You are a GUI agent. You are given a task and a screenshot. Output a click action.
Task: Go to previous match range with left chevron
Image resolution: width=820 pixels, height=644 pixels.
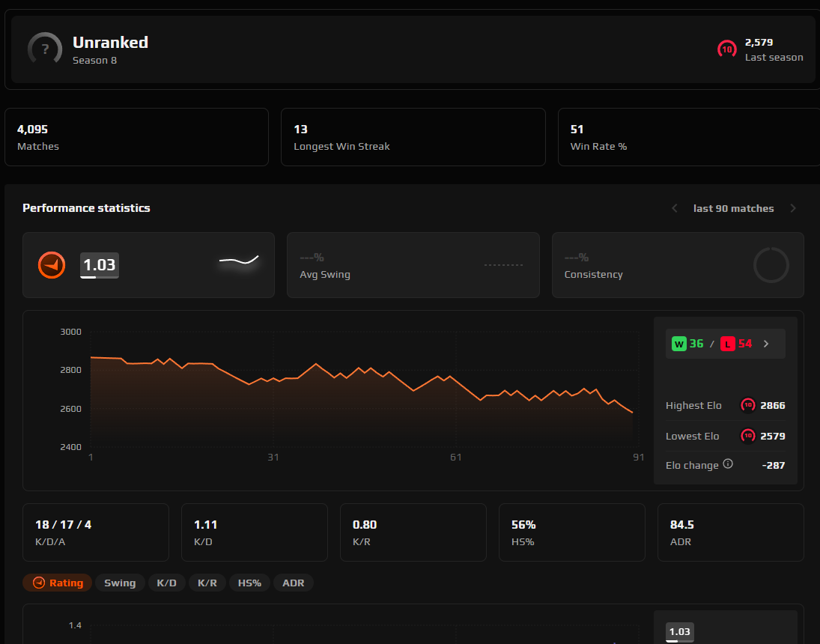(675, 208)
